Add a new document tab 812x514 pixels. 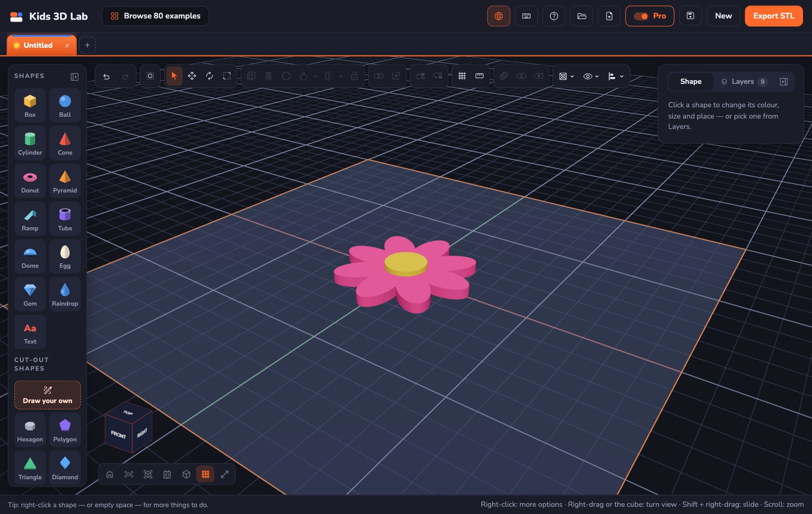pyautogui.click(x=88, y=45)
